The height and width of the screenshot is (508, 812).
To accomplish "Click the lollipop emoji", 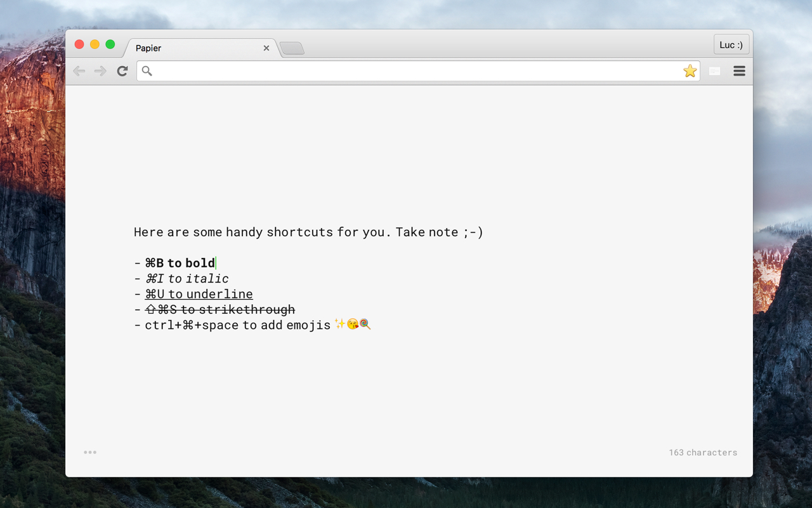I will pyautogui.click(x=365, y=324).
